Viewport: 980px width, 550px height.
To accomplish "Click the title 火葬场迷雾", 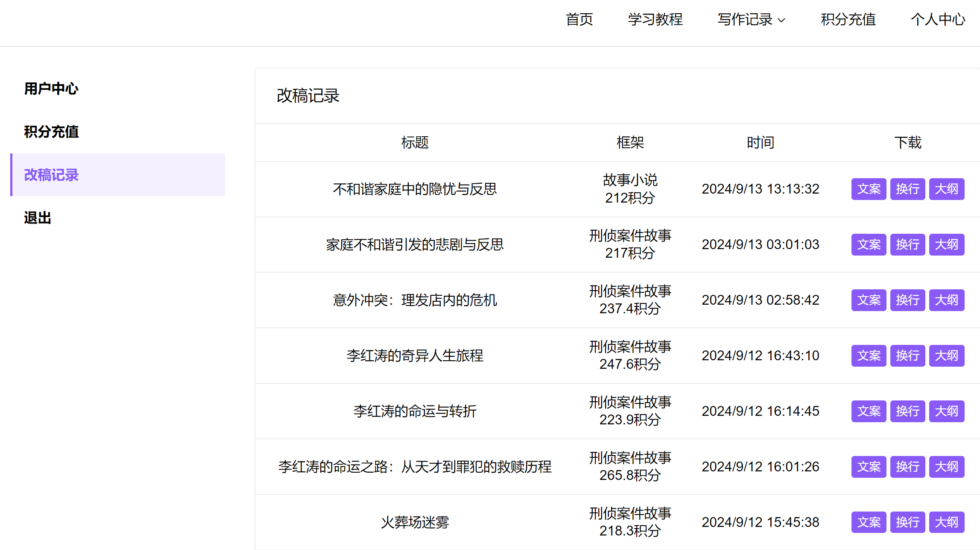I will click(415, 522).
